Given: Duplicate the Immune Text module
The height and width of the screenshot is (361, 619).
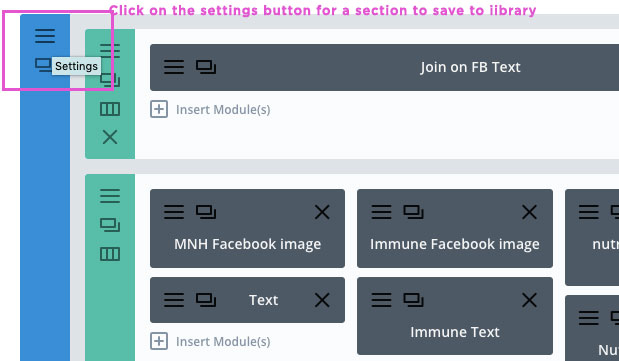Looking at the screenshot, I should [413, 300].
